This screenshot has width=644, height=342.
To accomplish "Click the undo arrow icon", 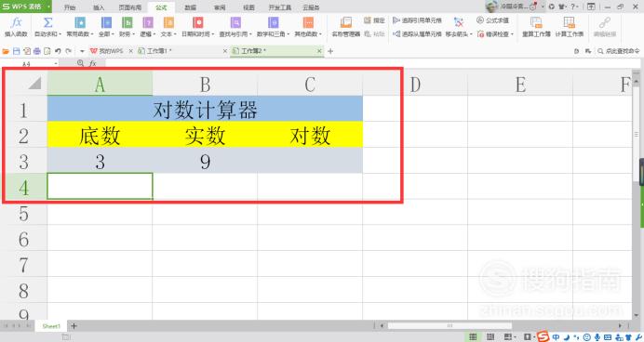I will tap(58, 51).
